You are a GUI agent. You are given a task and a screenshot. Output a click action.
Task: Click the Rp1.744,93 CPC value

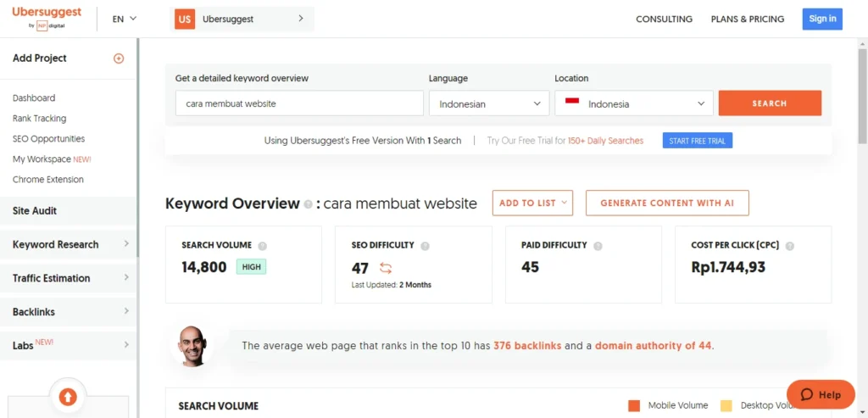[728, 267]
